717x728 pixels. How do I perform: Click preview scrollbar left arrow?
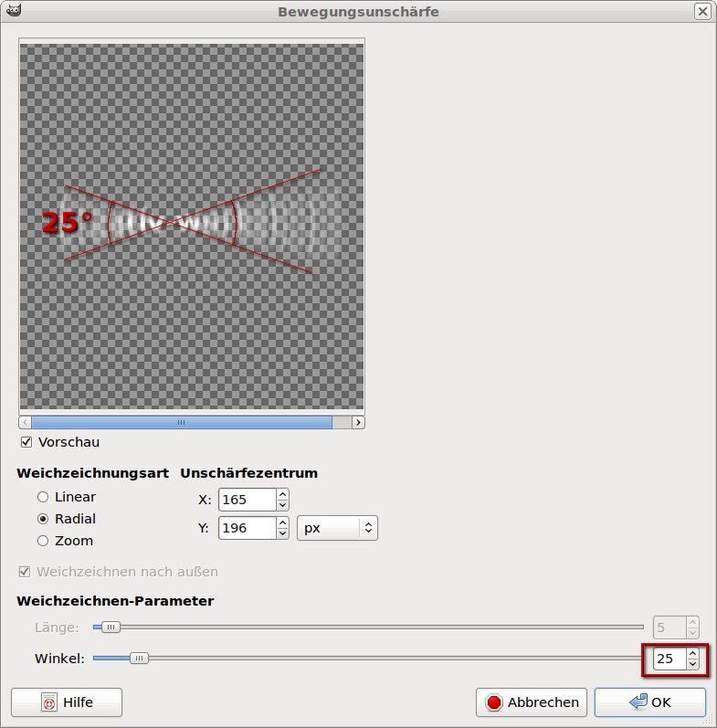(26, 422)
